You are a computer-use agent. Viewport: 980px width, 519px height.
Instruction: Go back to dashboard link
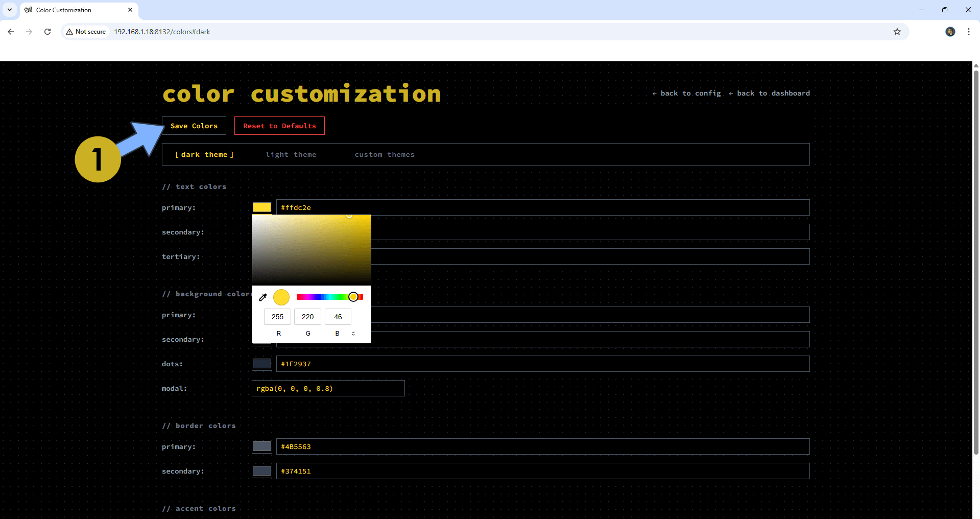click(769, 93)
